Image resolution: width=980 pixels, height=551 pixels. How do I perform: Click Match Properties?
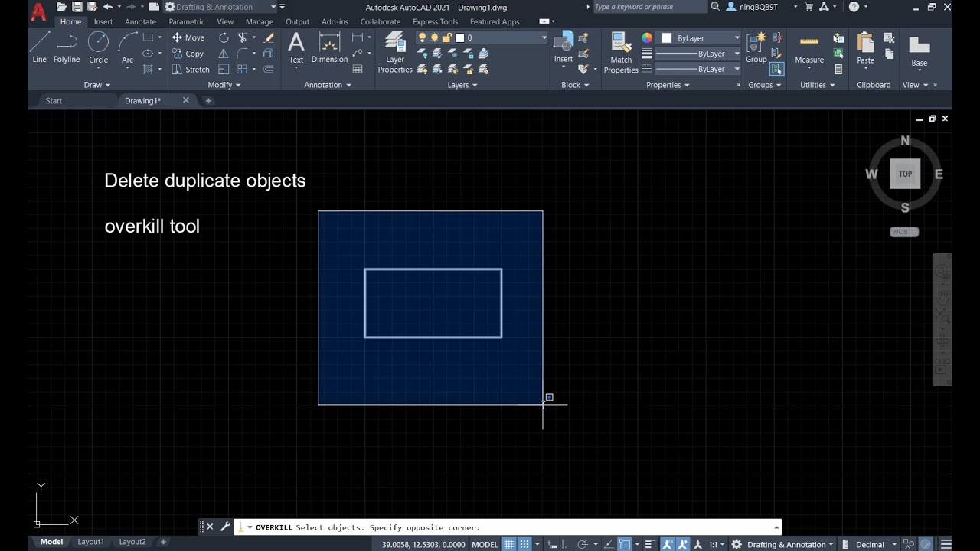point(621,52)
